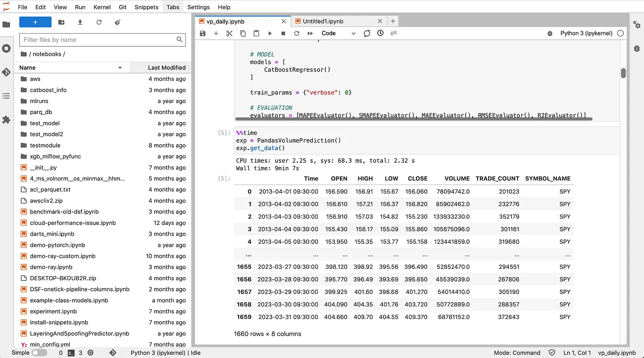Open the cell type Code dropdown
Viewport: 644px width, 358px height.
338,34
